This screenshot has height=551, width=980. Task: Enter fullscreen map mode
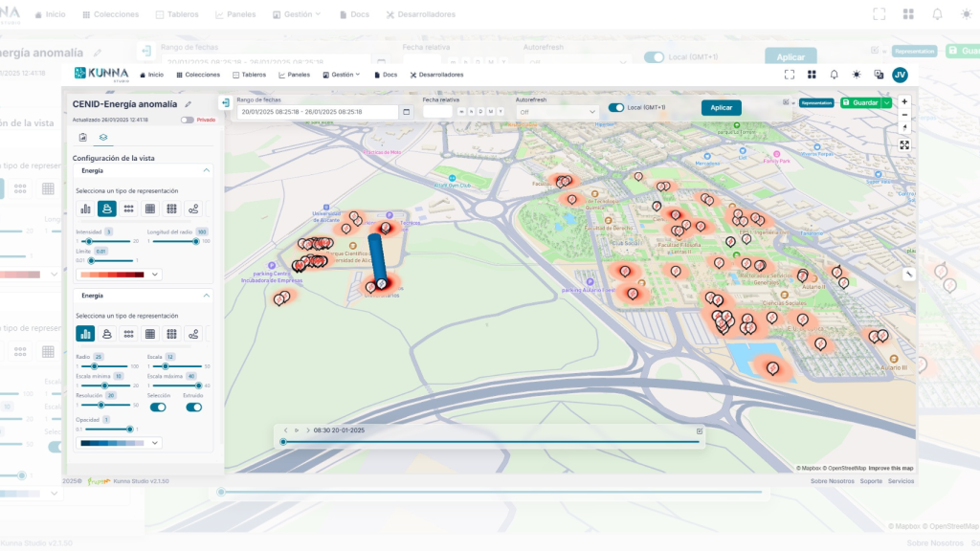point(904,144)
